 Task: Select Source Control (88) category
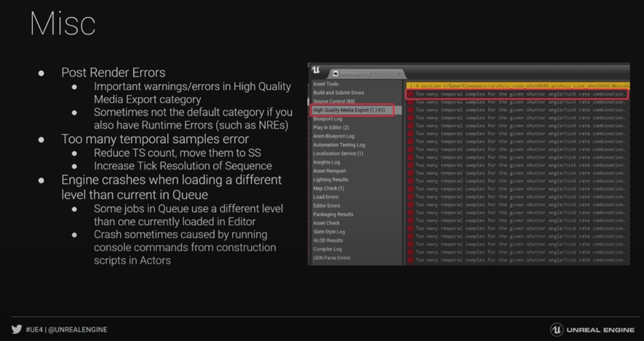[334, 101]
